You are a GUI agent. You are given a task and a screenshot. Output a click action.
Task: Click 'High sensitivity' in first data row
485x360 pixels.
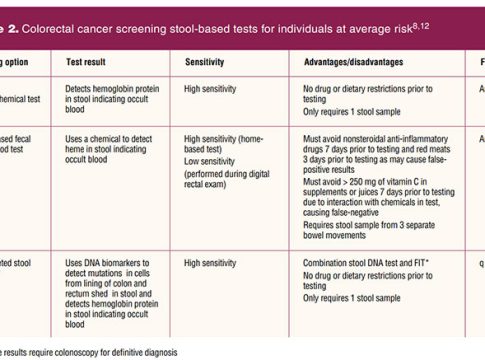(x=210, y=89)
